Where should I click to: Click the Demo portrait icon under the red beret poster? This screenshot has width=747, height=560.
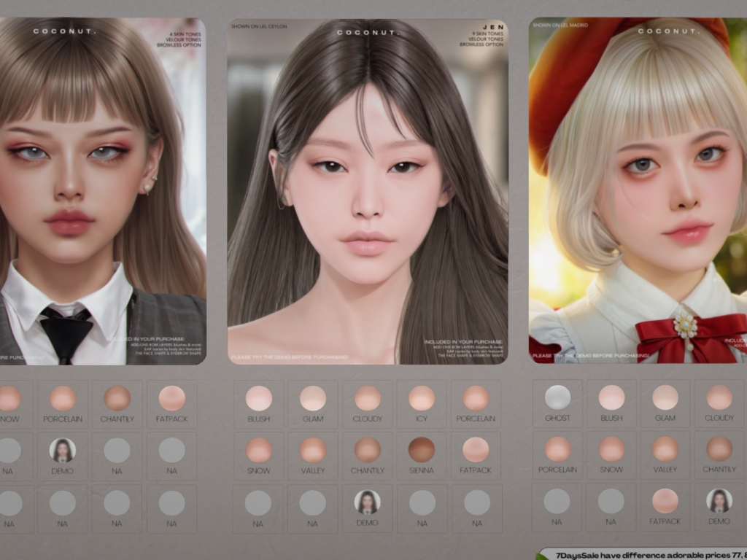[x=719, y=500]
